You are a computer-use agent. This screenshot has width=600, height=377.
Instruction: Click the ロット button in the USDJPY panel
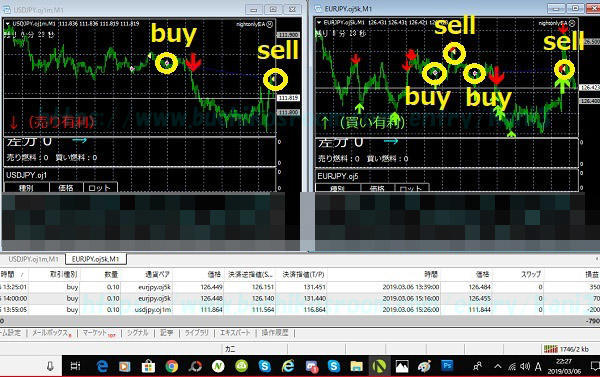tap(100, 188)
